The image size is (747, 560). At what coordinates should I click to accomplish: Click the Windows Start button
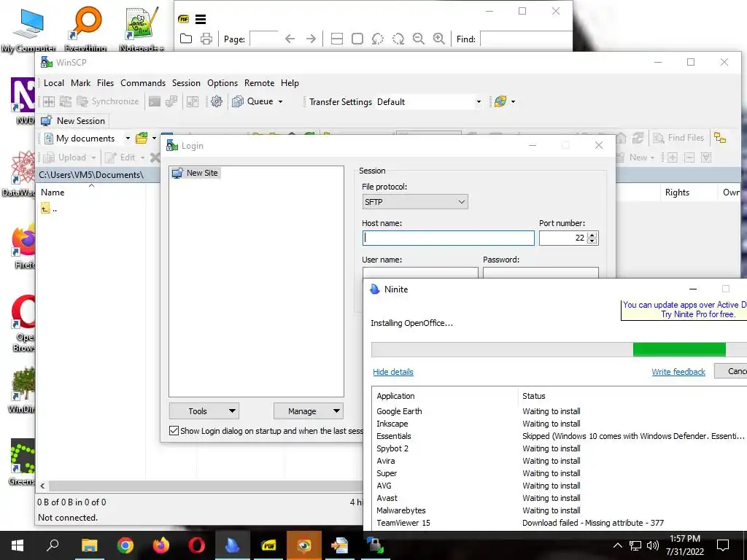coord(18,545)
